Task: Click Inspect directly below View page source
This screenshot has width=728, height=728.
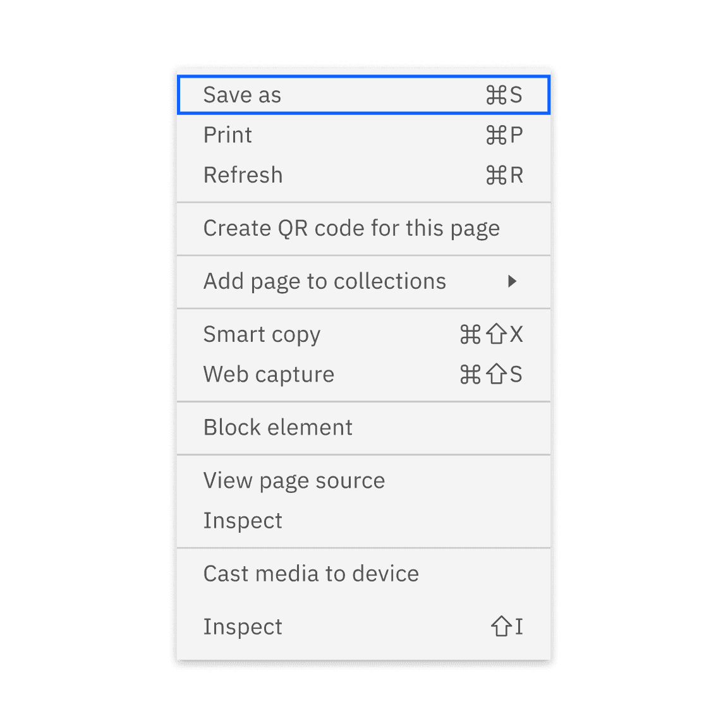Action: pos(243,521)
